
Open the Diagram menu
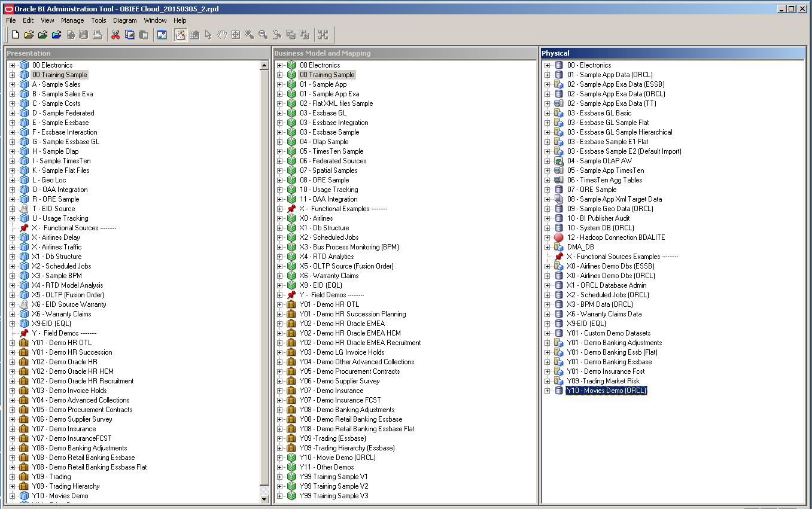coord(124,20)
